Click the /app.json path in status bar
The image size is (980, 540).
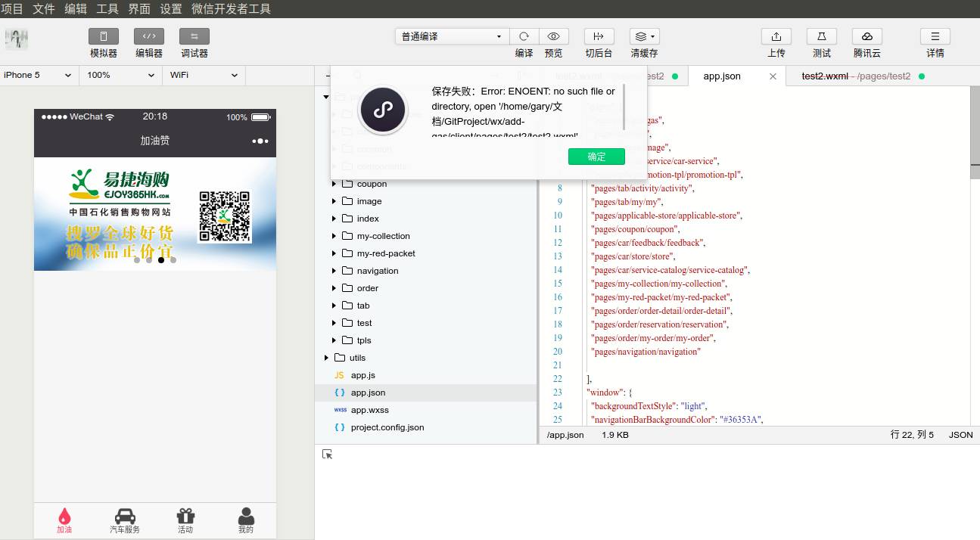pos(565,435)
